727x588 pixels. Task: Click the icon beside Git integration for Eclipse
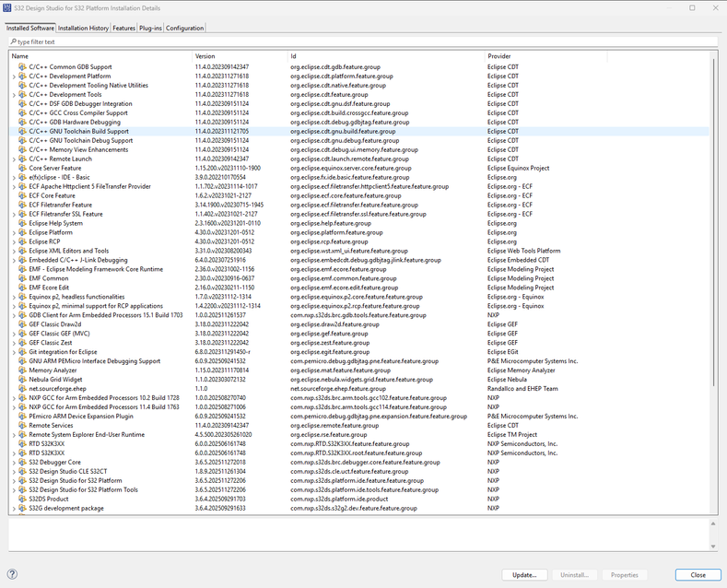(x=22, y=352)
